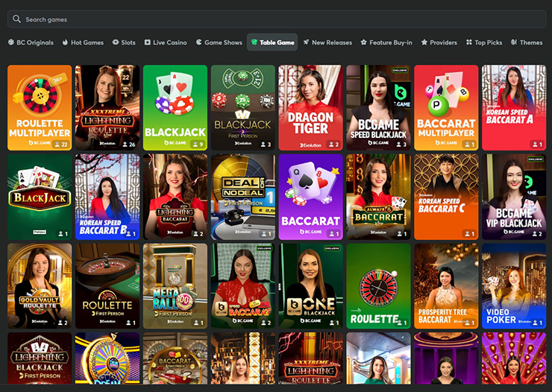Click the Feature Buy-in star icon
The width and height of the screenshot is (552, 392).
(364, 42)
